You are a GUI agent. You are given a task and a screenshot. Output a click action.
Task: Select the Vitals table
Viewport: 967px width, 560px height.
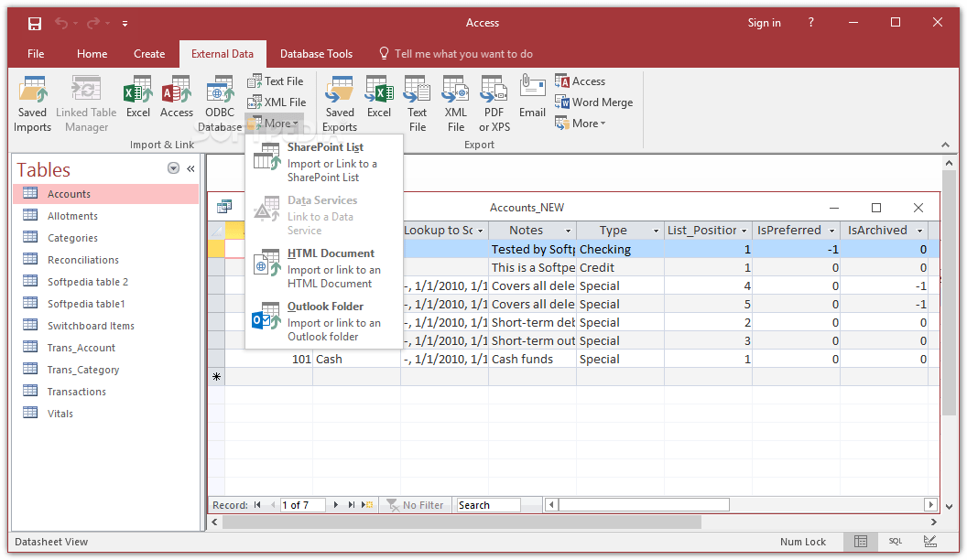coord(106,414)
